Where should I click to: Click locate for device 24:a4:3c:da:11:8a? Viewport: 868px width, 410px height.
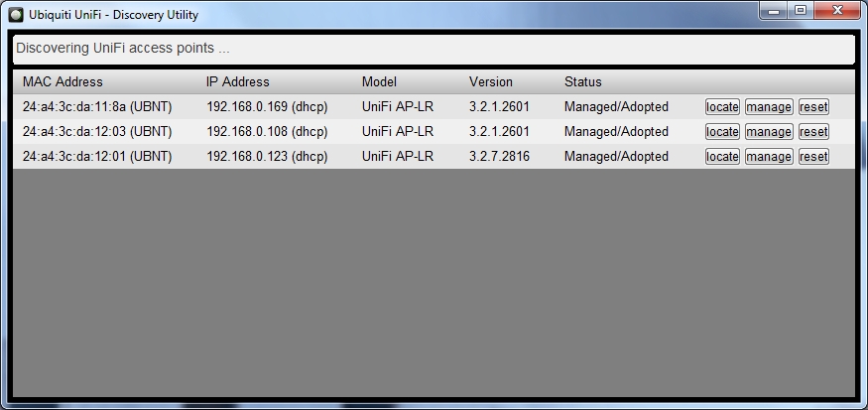tap(722, 107)
